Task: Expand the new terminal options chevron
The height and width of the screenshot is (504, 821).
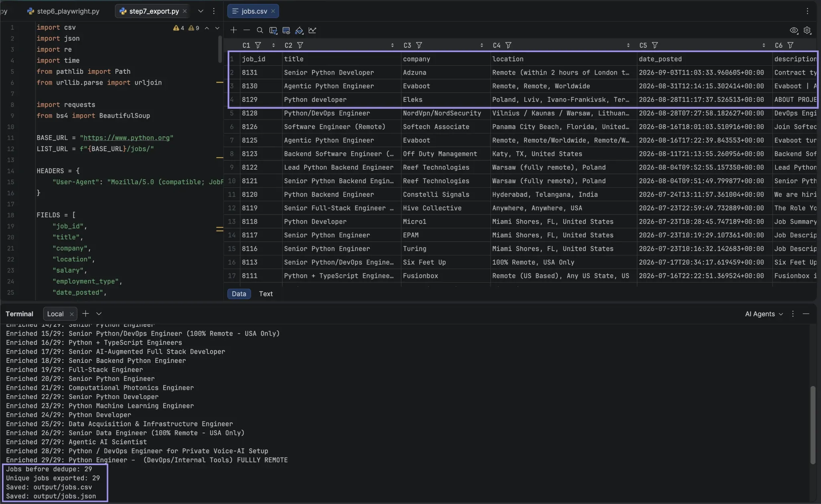Action: pos(99,314)
